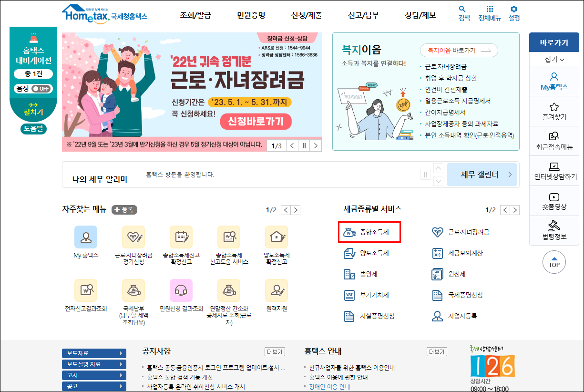584x392 pixels.
Task: Select 세금모의계산 service
Action: pyautogui.click(x=457, y=253)
